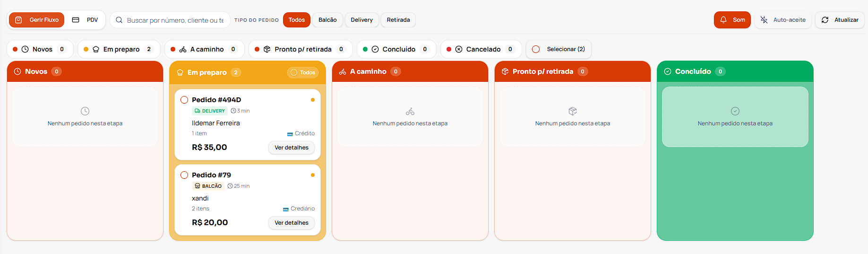The height and width of the screenshot is (254, 868).
Task: Click the Pronto p/ retirada column box icon
Action: tap(505, 71)
